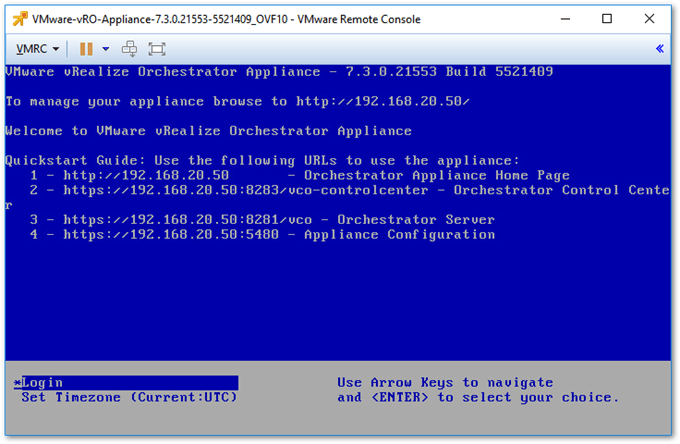This screenshot has height=444, width=680.
Task: Send Ctrl+Alt+Del with the keyboard icon
Action: point(129,49)
